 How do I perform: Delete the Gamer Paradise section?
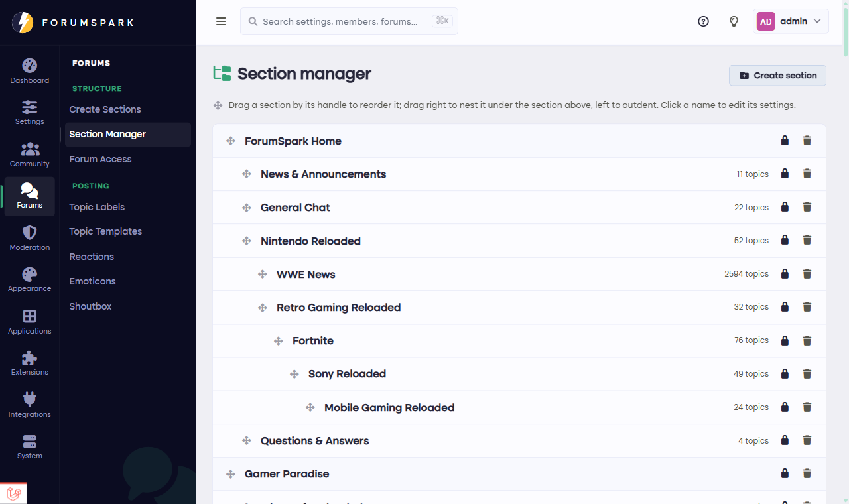807,473
